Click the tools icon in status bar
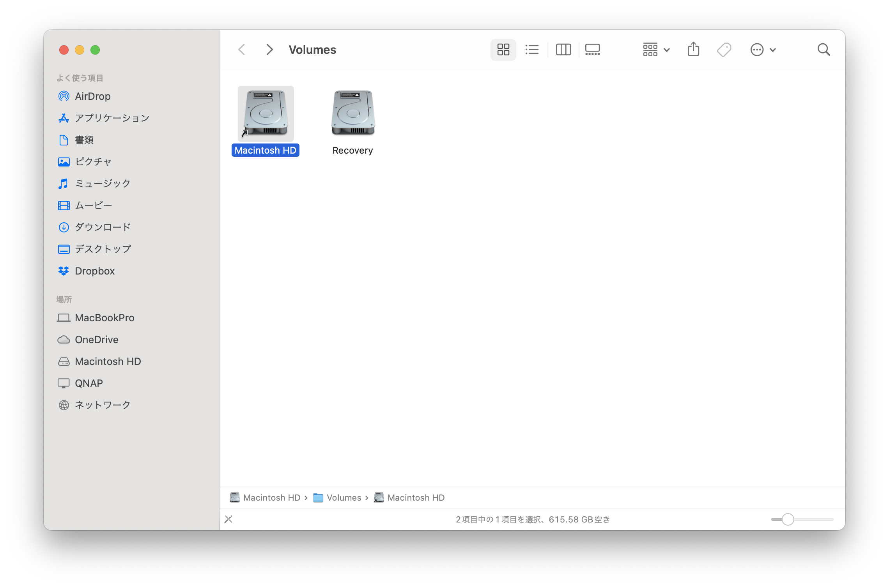Screen dimensions: 889x588 [228, 519]
